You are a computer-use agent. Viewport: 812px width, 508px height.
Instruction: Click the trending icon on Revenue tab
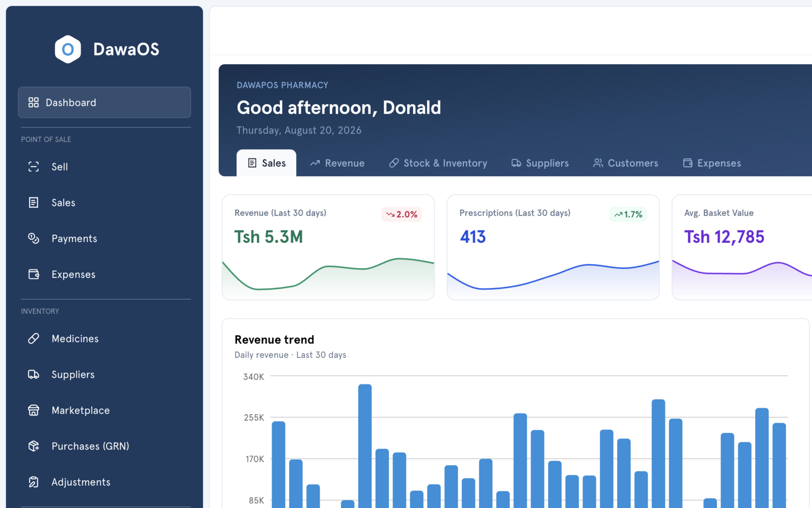pos(315,163)
